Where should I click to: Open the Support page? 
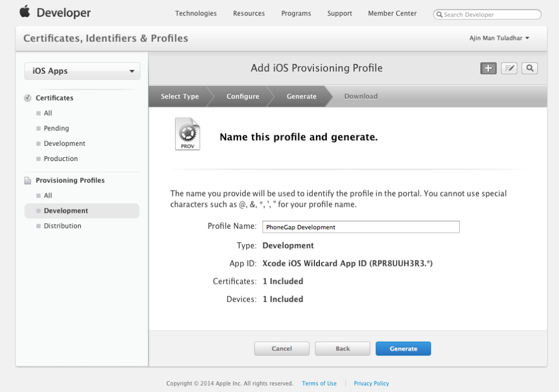(x=340, y=13)
